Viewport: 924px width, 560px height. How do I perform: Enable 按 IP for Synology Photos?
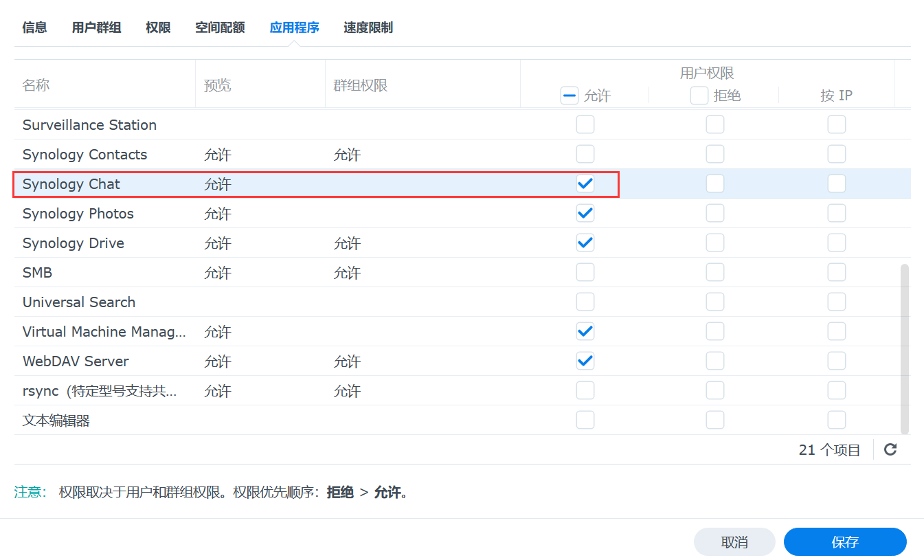point(837,213)
